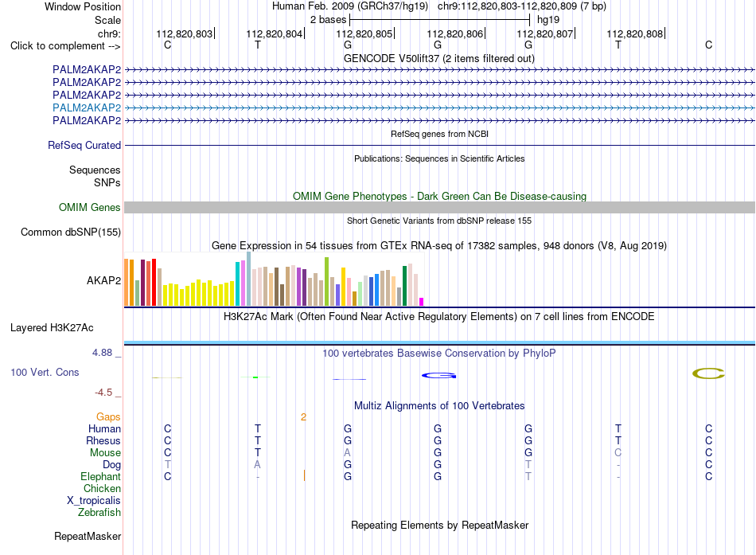The height and width of the screenshot is (555, 756).
Task: Click the light blue highlighted PALM2AKAP2 transcript
Action: pos(439,107)
